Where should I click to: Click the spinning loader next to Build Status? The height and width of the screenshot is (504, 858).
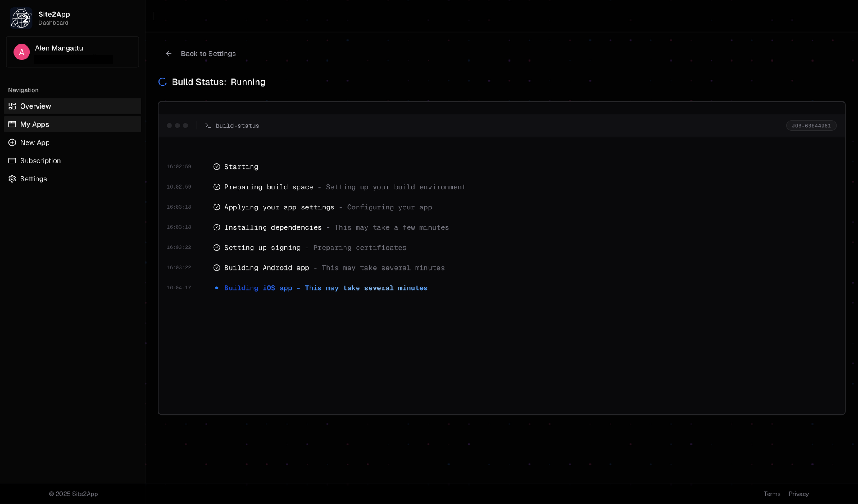pyautogui.click(x=162, y=82)
